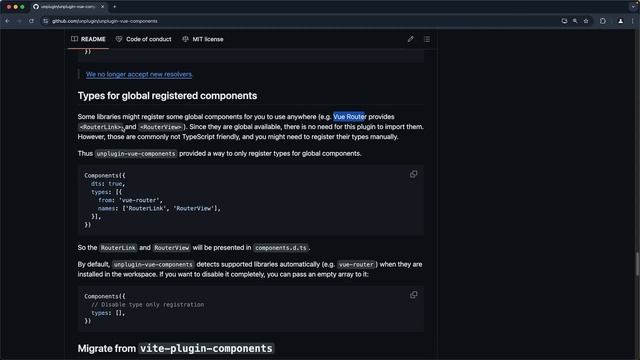Click the comment '// Disable type only registration'
640x360 pixels.
[x=148, y=304]
